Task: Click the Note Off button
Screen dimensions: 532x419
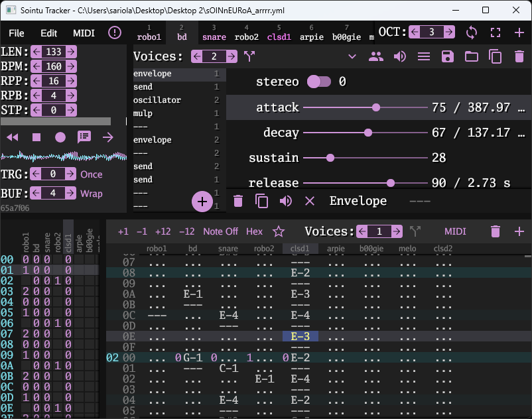Action: point(220,231)
